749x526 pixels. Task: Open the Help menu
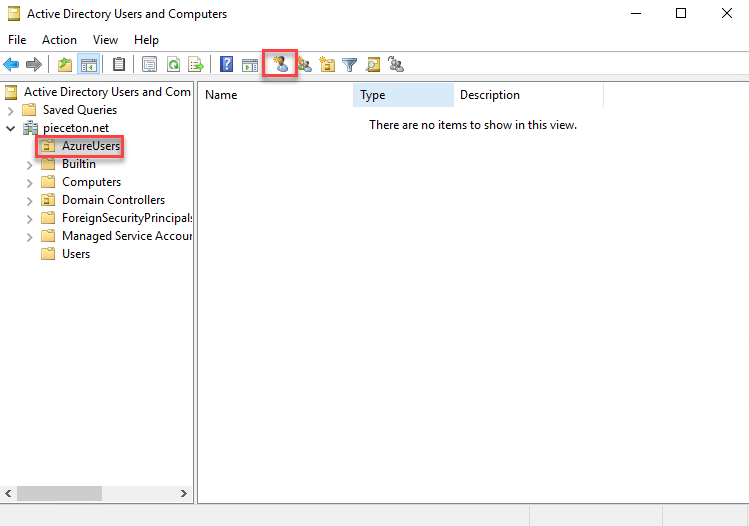coord(146,40)
